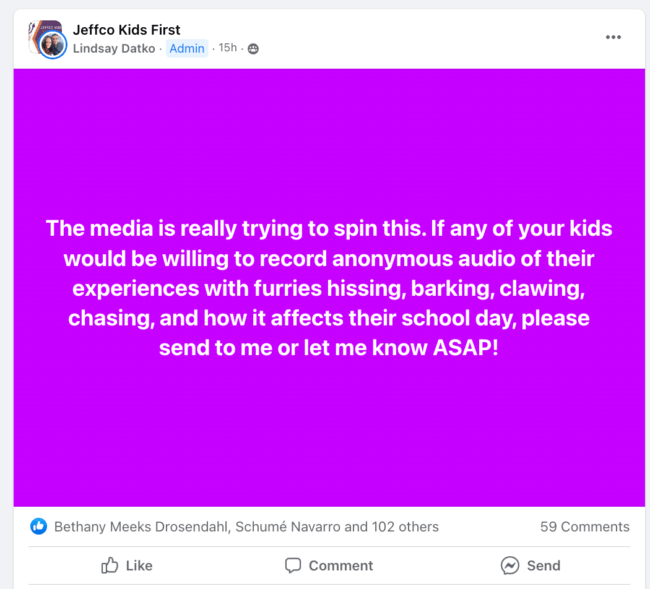650x589 pixels.
Task: Click the Admin badge
Action: tap(187, 48)
